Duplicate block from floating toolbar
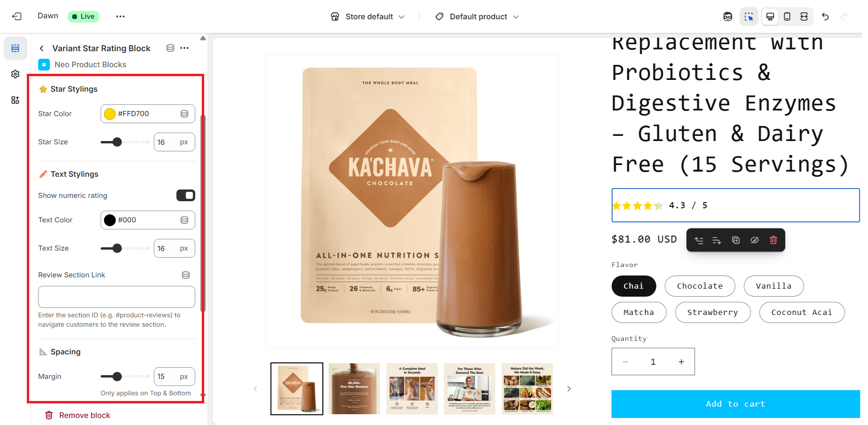This screenshot has width=868, height=425. pos(736,240)
